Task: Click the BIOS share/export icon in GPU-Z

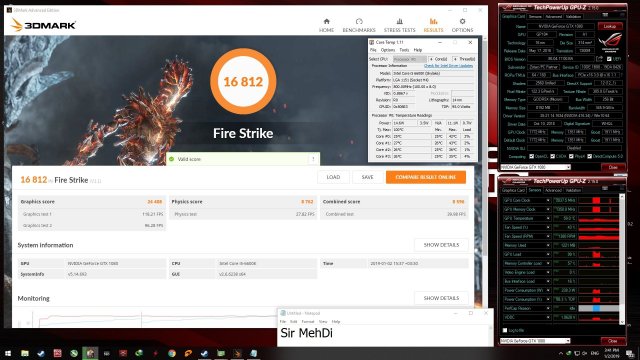Action: click(599, 59)
